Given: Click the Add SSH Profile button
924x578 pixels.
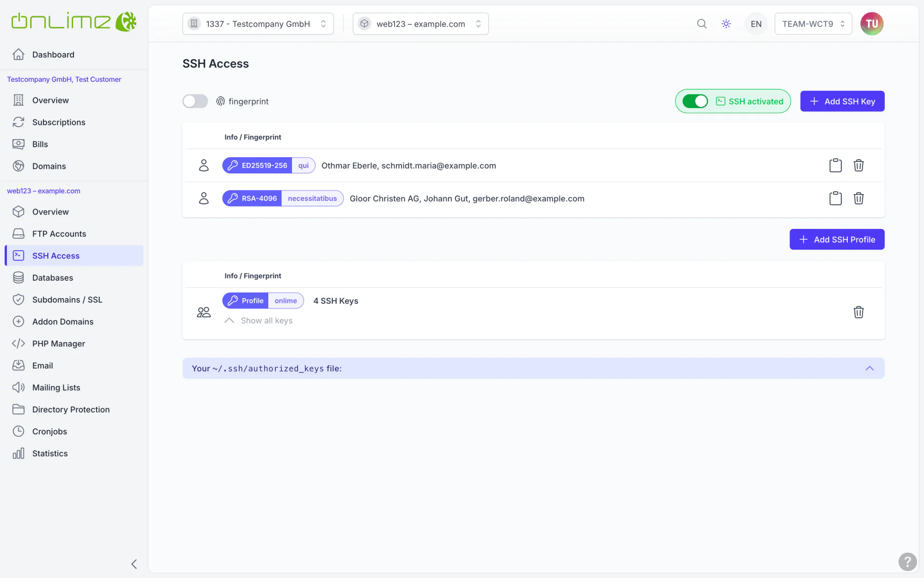Looking at the screenshot, I should pos(837,240).
